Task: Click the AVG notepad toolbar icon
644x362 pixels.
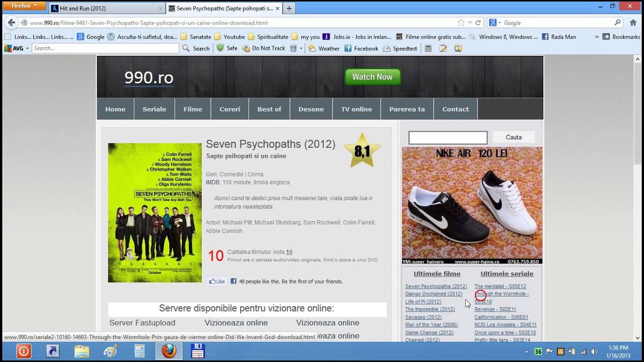Action: (443, 48)
